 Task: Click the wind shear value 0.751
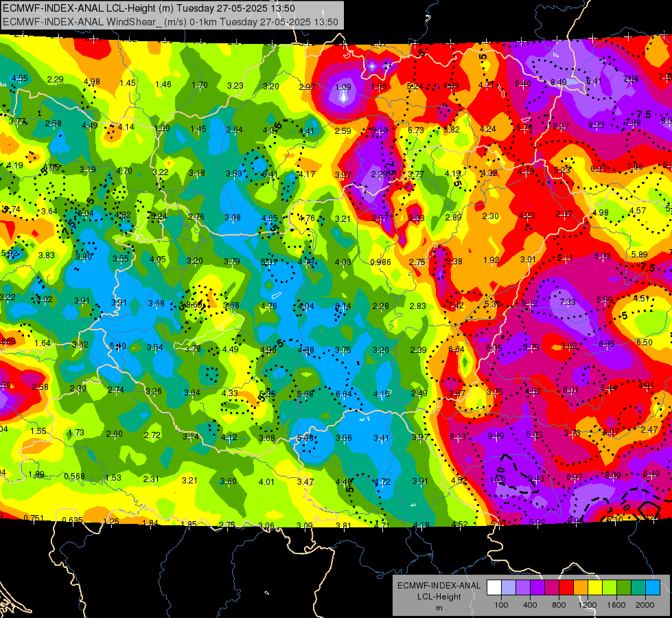[x=33, y=518]
